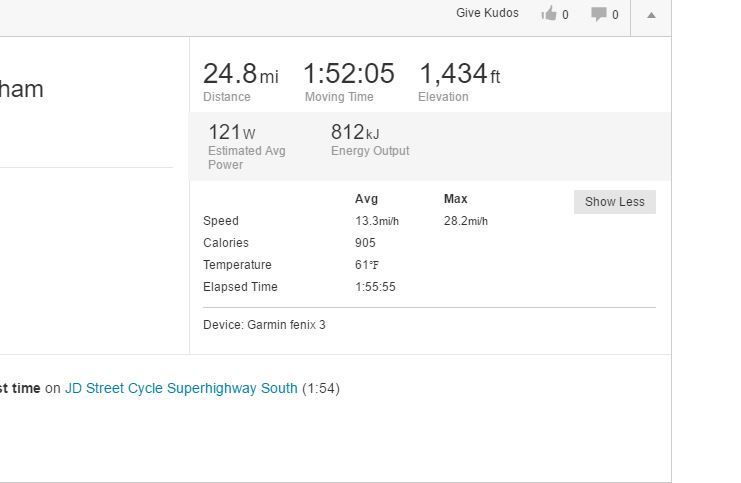This screenshot has width=741, height=483.
Task: Collapse the activity card with the up arrow
Action: coord(651,15)
